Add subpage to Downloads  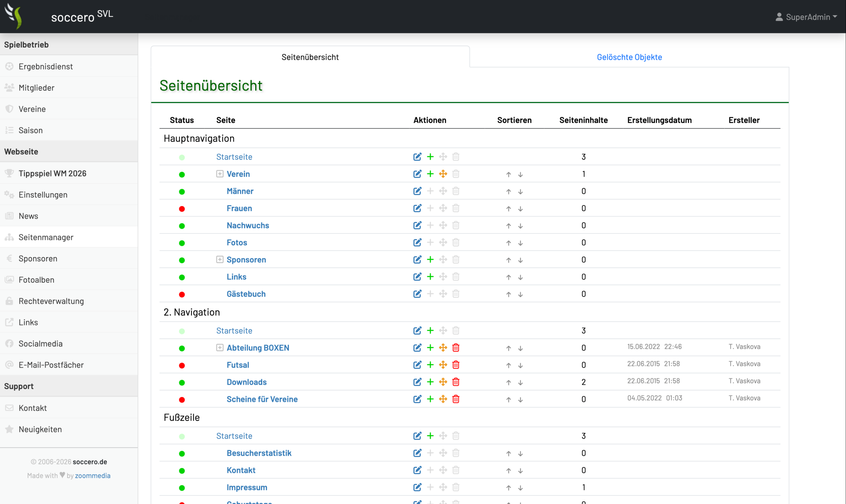point(430,382)
